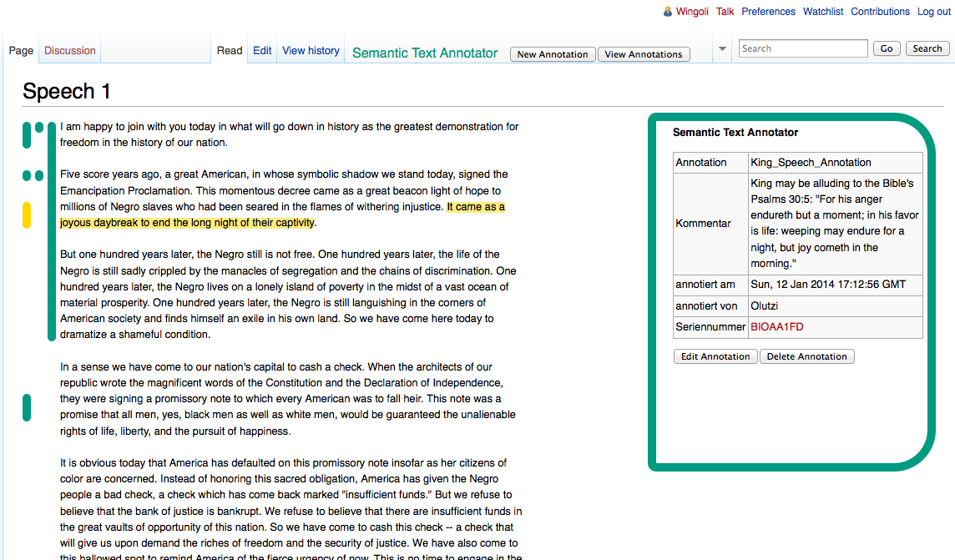Click the small green dot beside first paragraph

(39, 128)
